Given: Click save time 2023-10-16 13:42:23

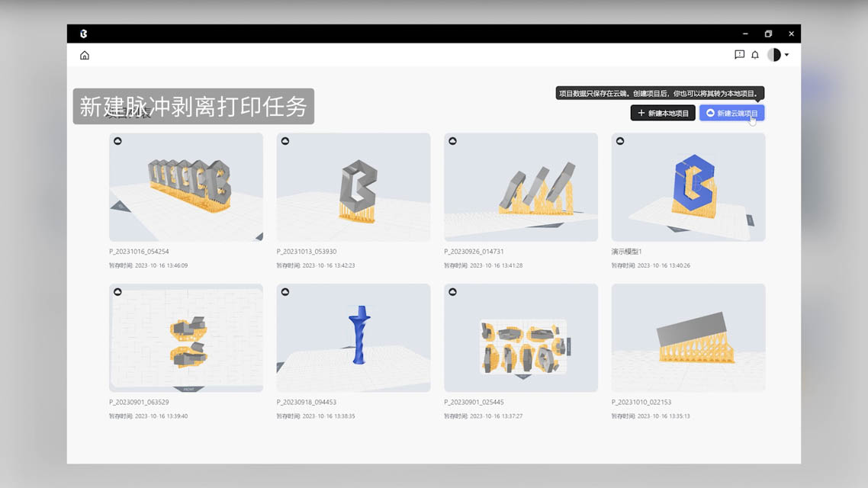Looking at the screenshot, I should pos(316,265).
